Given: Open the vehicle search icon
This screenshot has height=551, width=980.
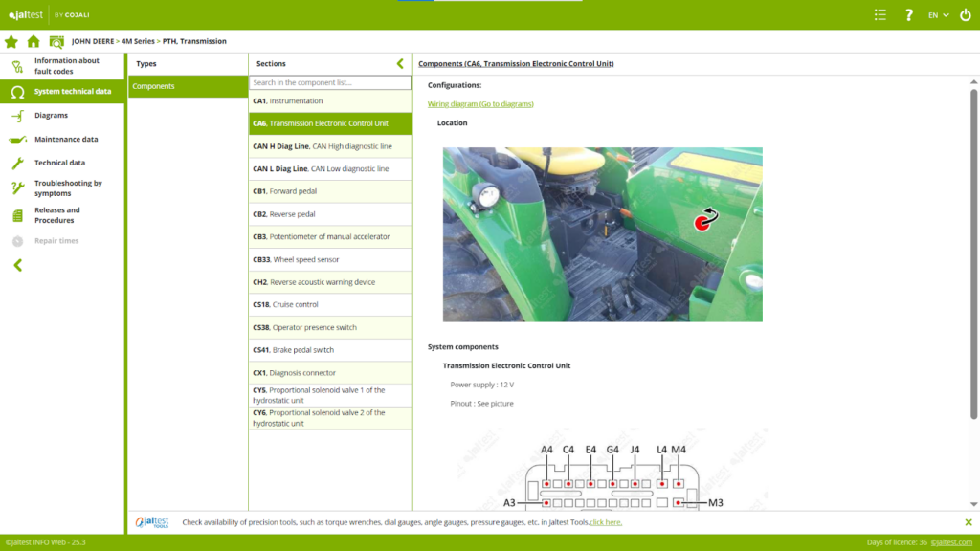Looking at the screenshot, I should [x=56, y=42].
